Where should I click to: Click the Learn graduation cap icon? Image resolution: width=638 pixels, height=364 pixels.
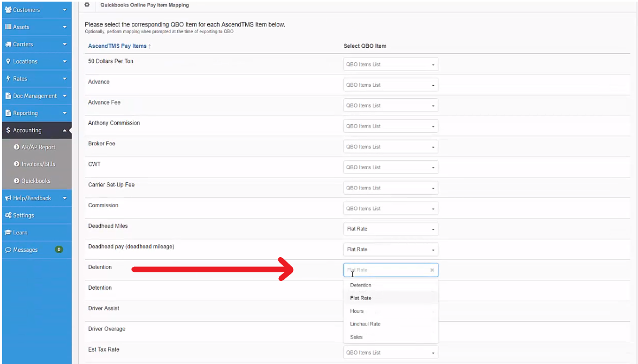[8, 233]
